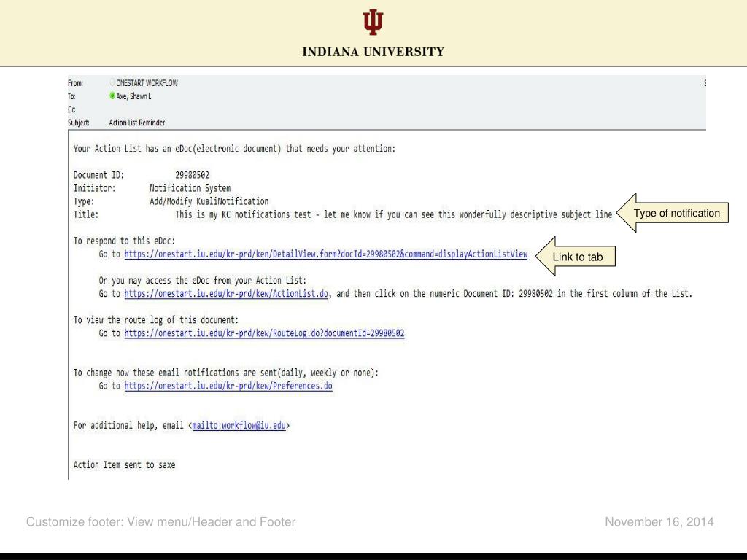Click the From: field label
The width and height of the screenshot is (747, 560).
click(75, 83)
